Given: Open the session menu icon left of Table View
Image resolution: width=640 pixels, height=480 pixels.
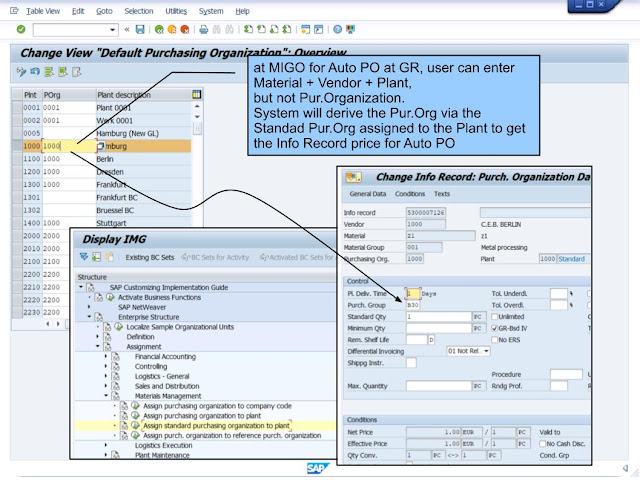Looking at the screenshot, I should (x=14, y=11).
